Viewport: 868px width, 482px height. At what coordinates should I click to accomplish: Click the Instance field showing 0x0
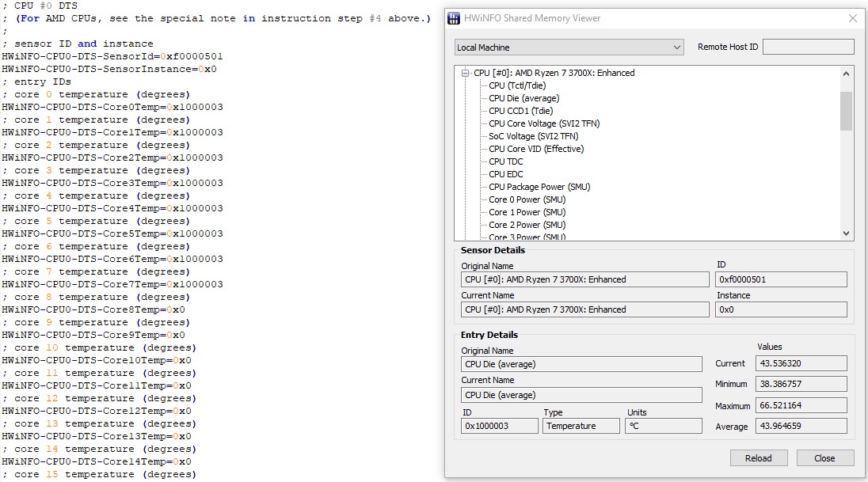click(x=781, y=309)
